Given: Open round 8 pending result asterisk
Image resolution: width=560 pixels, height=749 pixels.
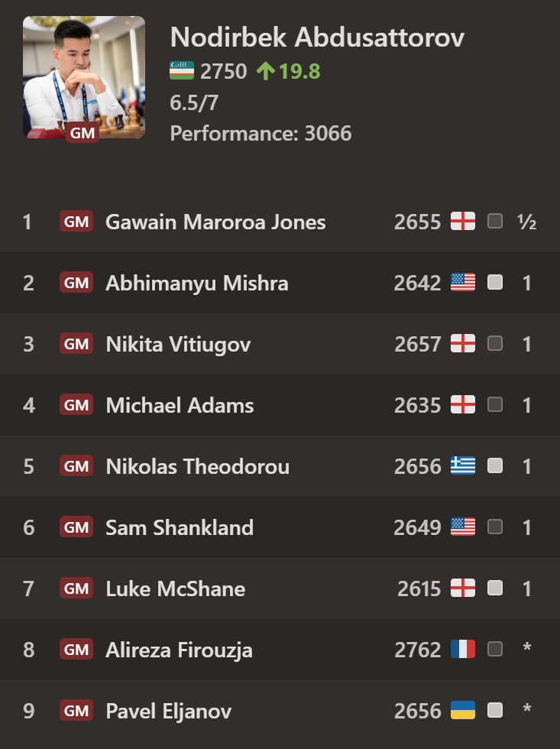Looking at the screenshot, I should tap(527, 647).
